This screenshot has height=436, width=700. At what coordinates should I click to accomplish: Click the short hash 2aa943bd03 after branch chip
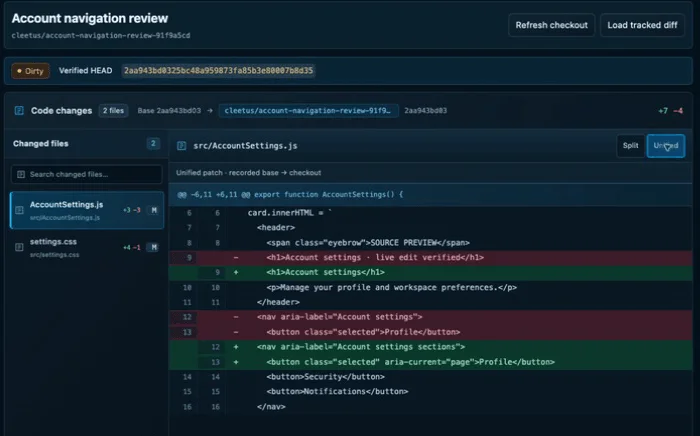[425, 111]
